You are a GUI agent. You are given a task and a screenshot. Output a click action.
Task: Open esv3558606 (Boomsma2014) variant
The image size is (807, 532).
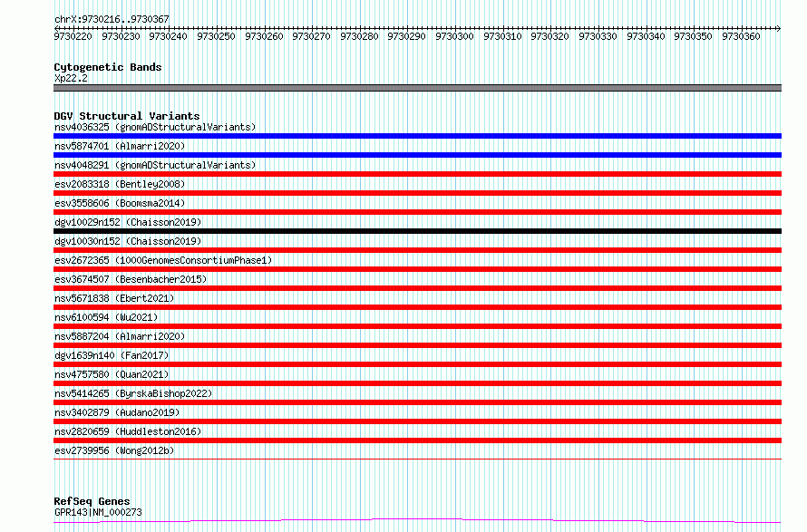(x=120, y=203)
